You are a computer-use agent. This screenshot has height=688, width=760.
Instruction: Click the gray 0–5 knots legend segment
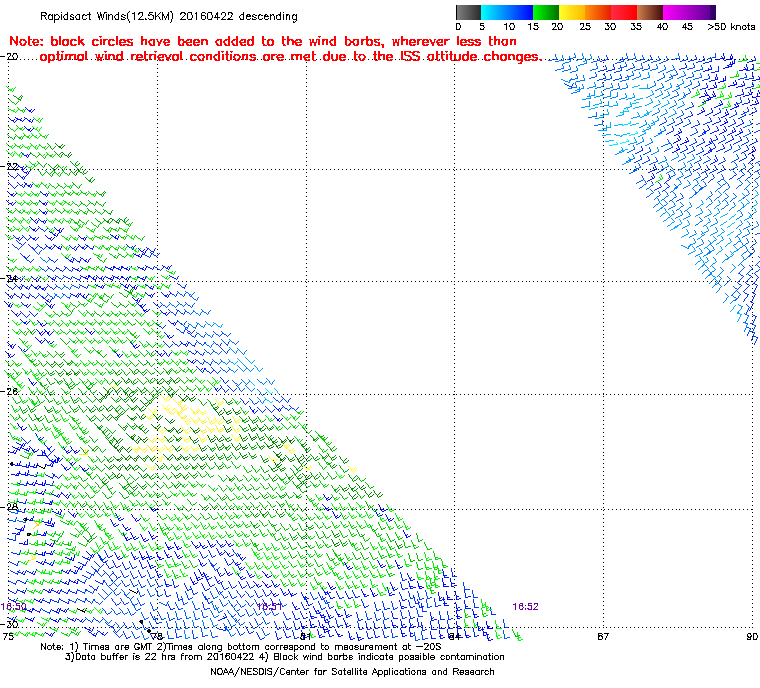(x=468, y=12)
